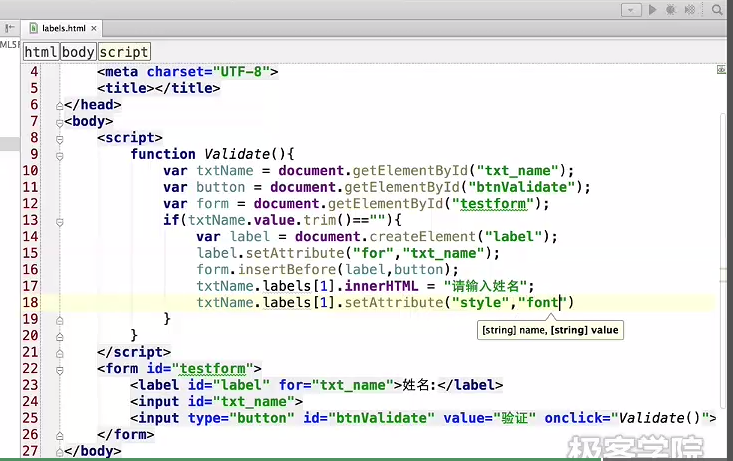Collapse the head closing fold marker on line 6
Viewport: 733px width, 461px height.
59,106
